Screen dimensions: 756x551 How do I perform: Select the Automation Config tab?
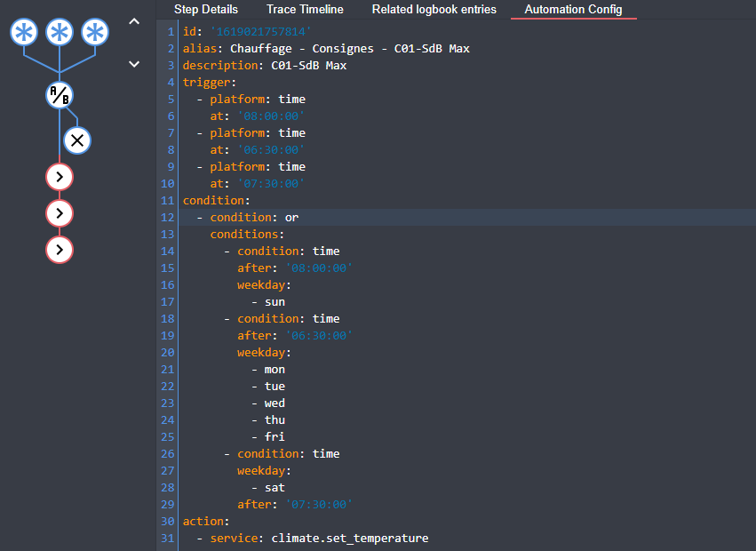pos(573,10)
